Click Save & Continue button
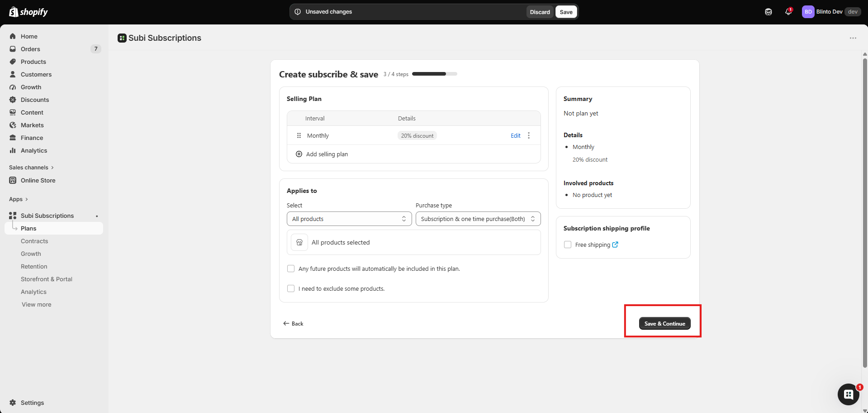Screen dimensions: 868x413 [664, 323]
